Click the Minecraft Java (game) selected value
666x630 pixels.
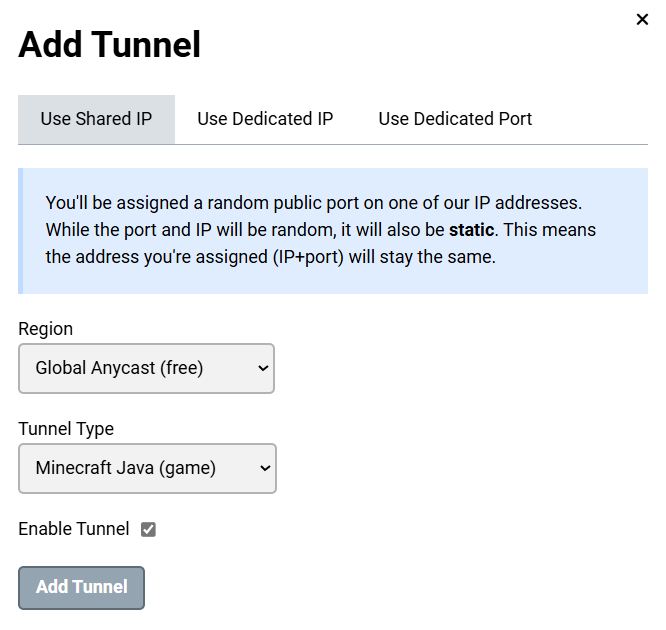click(125, 468)
